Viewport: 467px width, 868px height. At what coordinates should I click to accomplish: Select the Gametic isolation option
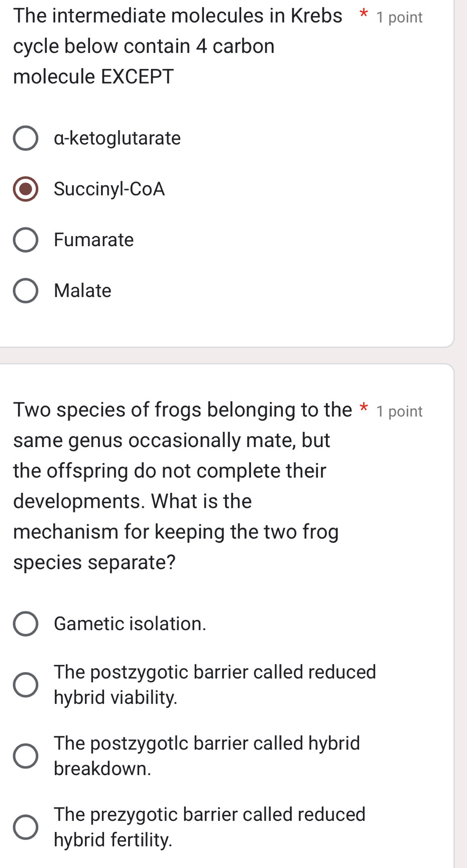point(26,624)
